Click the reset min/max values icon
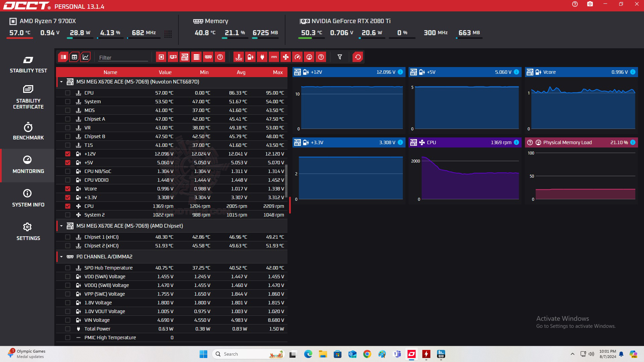The image size is (644, 362). pyautogui.click(x=358, y=57)
